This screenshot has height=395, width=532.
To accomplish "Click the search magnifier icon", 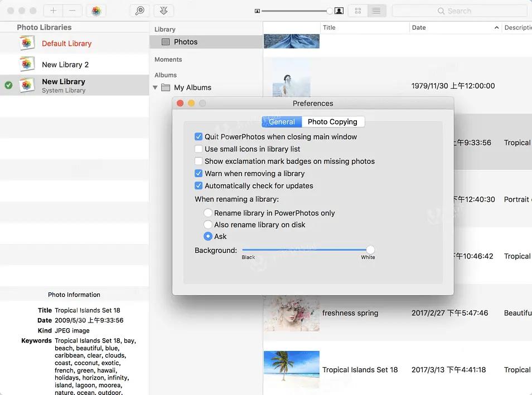I will point(441,11).
